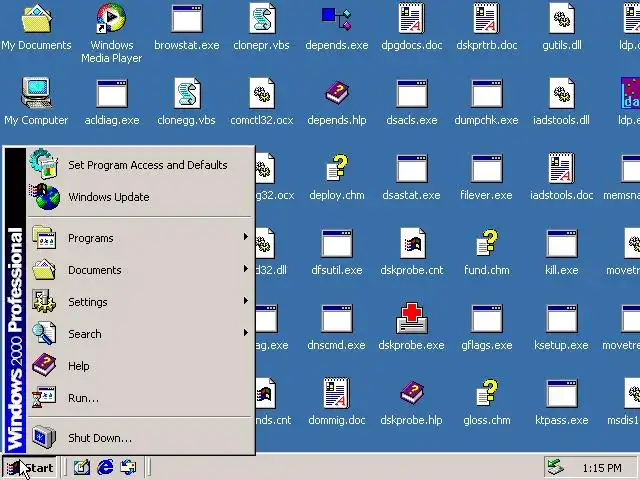
Task: Expand the Documents submenu arrow
Action: pyautogui.click(x=246, y=269)
